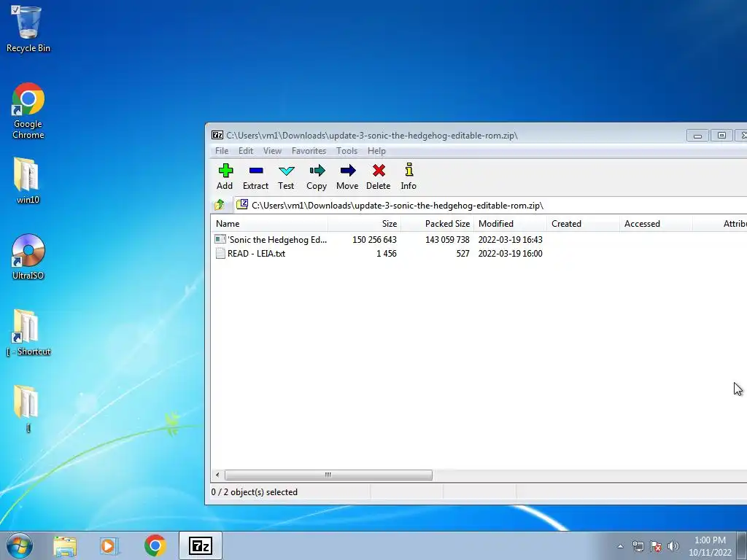747x560 pixels.
Task: Select the desktop folder named '['
Action: [x=27, y=408]
